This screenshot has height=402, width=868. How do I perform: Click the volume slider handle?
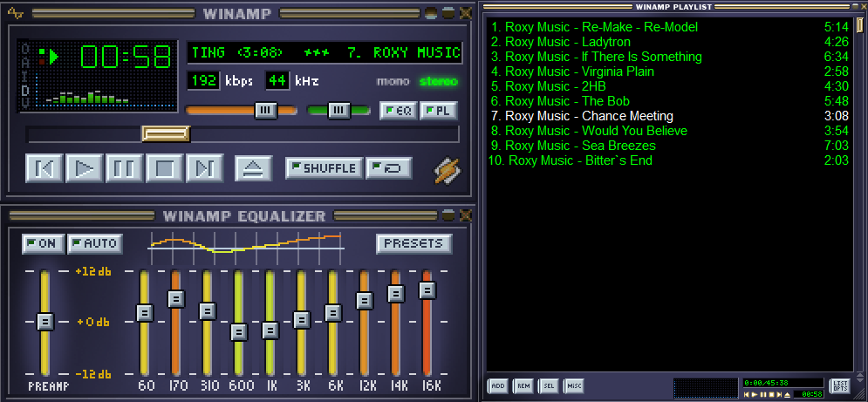(266, 110)
